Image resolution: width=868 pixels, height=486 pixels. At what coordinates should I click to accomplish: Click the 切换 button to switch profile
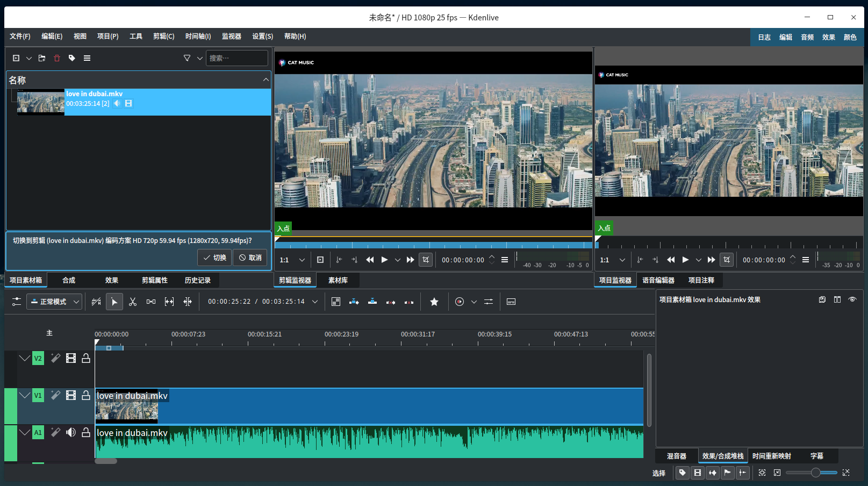(214, 258)
